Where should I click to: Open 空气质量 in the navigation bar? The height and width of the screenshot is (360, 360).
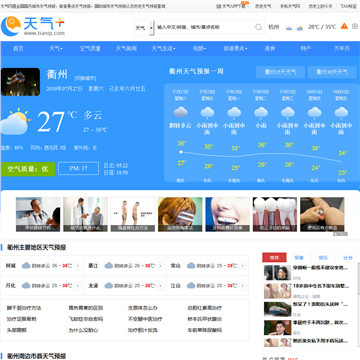pyautogui.click(x=90, y=49)
